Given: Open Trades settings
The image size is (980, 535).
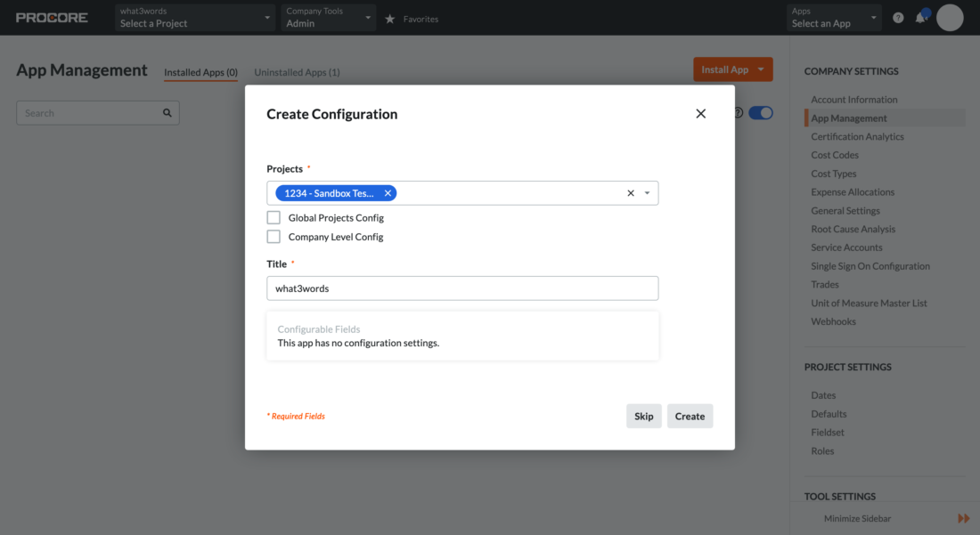Looking at the screenshot, I should click(x=824, y=285).
